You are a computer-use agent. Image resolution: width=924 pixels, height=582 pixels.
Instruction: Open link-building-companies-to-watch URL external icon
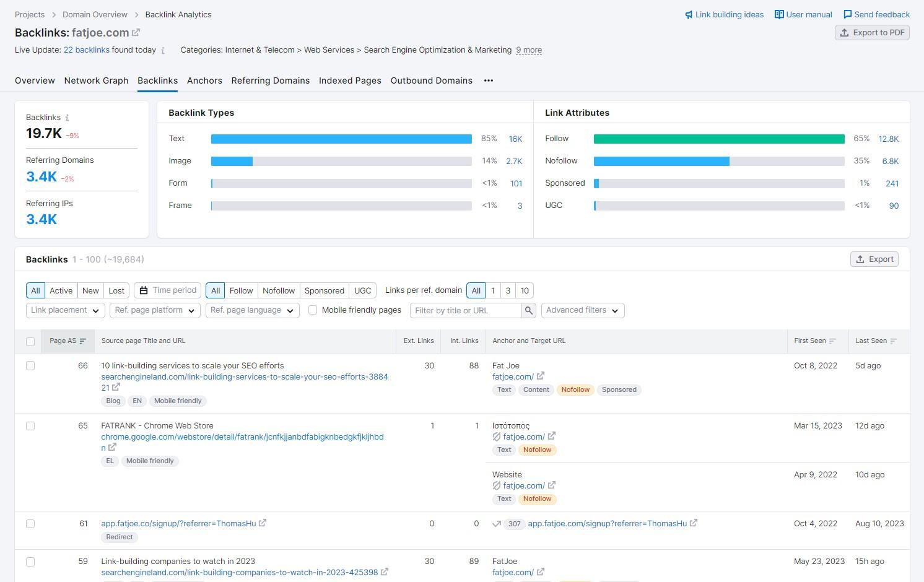click(x=385, y=571)
